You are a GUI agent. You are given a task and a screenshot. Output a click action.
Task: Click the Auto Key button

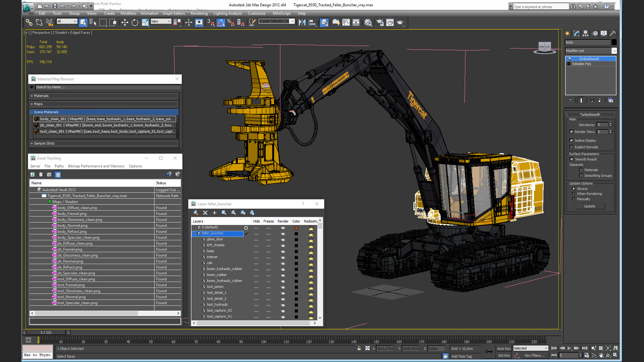click(x=504, y=348)
